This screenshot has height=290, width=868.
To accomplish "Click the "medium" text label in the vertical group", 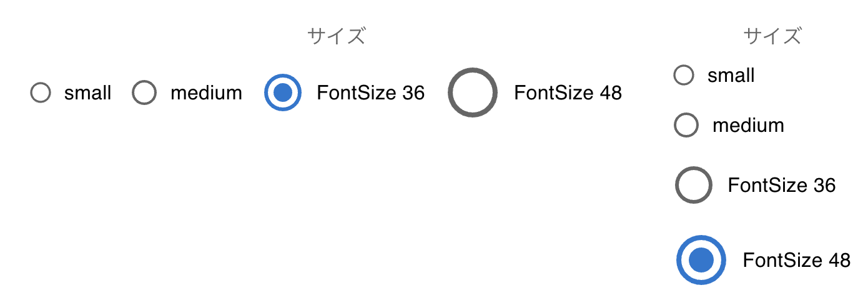I will [x=748, y=126].
